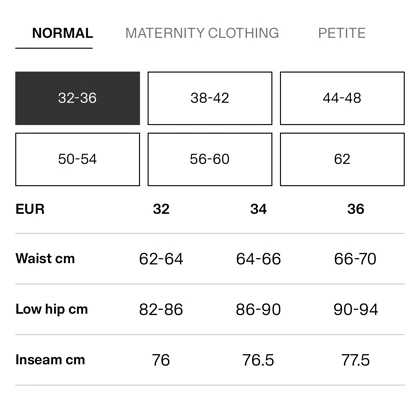This screenshot has width=420, height=420.
Task: Click the EUR row label
Action: (x=30, y=209)
